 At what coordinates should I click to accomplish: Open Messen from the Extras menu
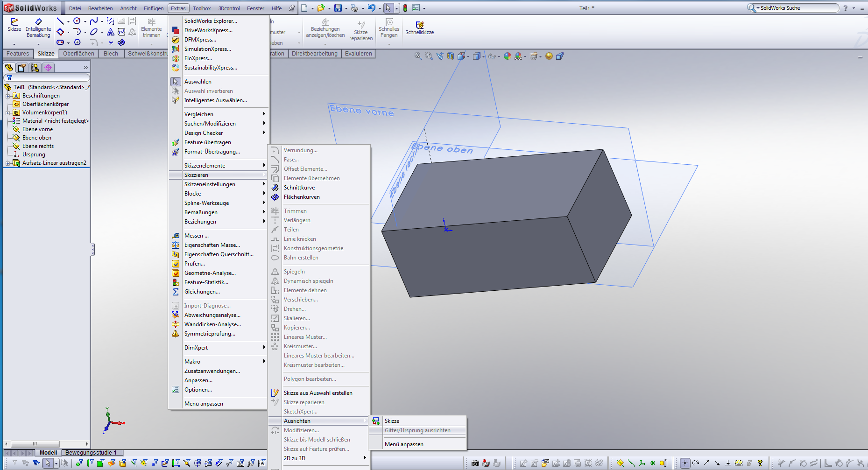pos(197,236)
